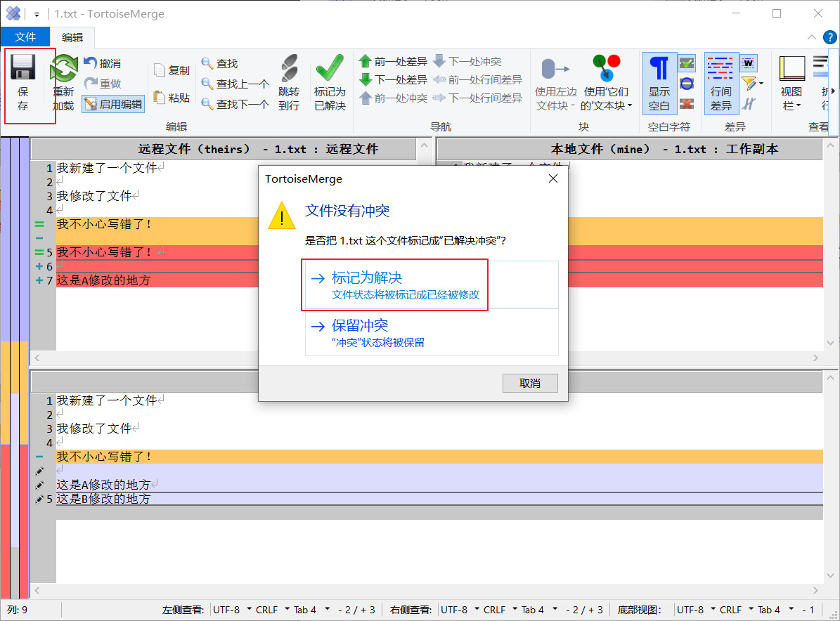This screenshot has width=840, height=621.
Task: Go to the next conflict
Action: click(467, 62)
